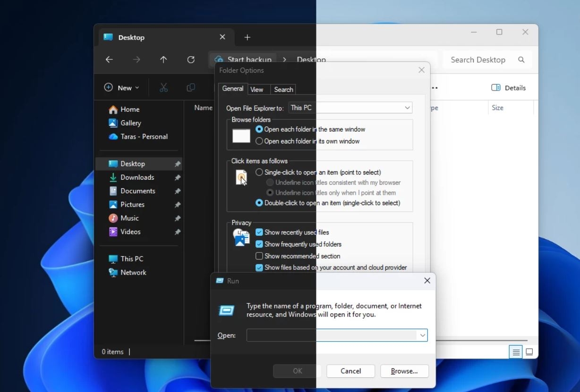
Task: Expand the chevron after Start backup
Action: pyautogui.click(x=284, y=60)
